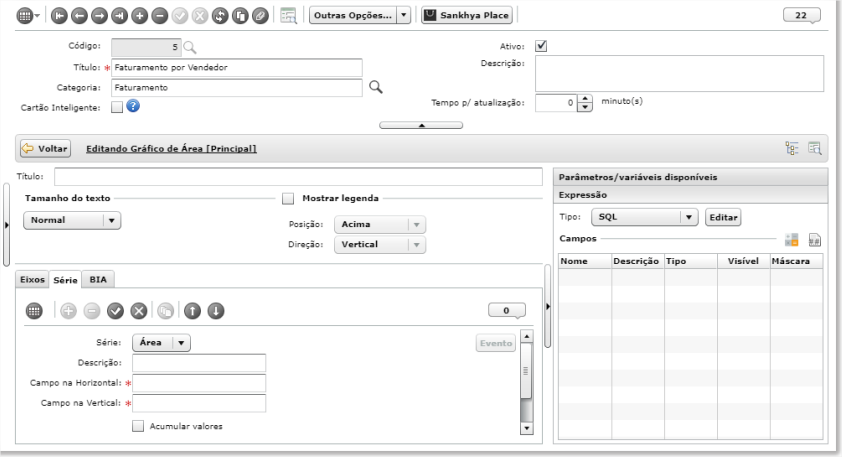Screen dimensions: 842x457
Task: Click the Faturamento por Vendedor title field
Action: pyautogui.click(x=237, y=68)
